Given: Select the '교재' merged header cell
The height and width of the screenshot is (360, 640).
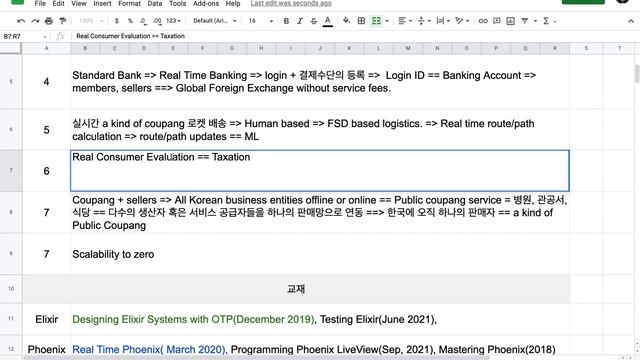Looking at the screenshot, I should coord(296,289).
